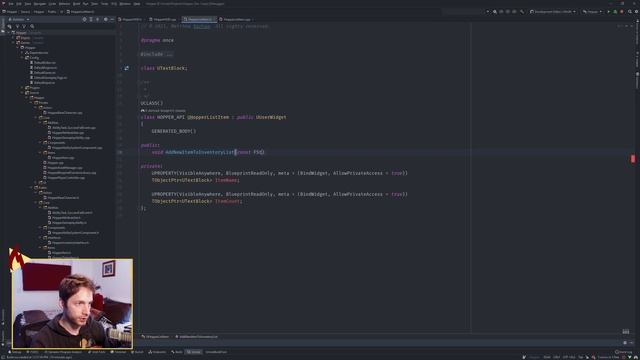The width and height of the screenshot is (640, 360).
Task: Collapse the Private folder in tree
Action: pyautogui.click(x=31, y=103)
